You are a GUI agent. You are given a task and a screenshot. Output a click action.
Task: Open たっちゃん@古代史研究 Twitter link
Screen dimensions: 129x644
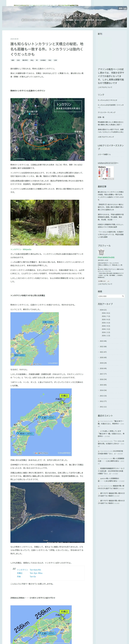tap(111, 106)
